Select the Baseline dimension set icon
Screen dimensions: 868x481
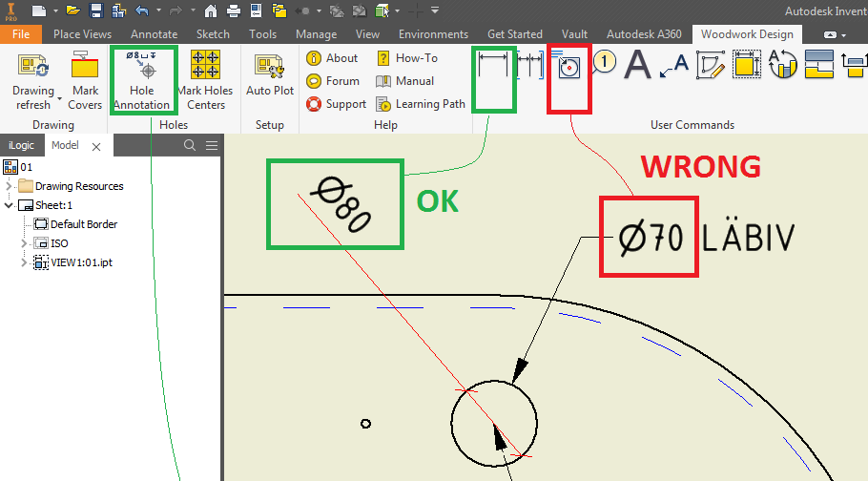click(x=529, y=65)
